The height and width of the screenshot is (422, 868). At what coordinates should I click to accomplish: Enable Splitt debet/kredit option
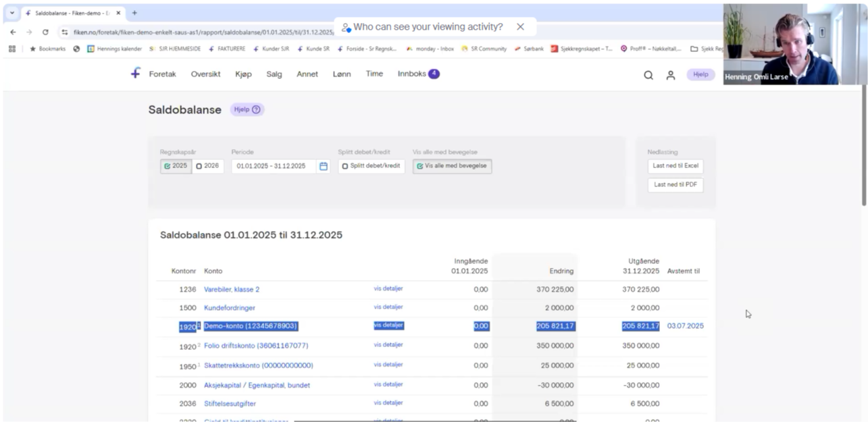371,166
